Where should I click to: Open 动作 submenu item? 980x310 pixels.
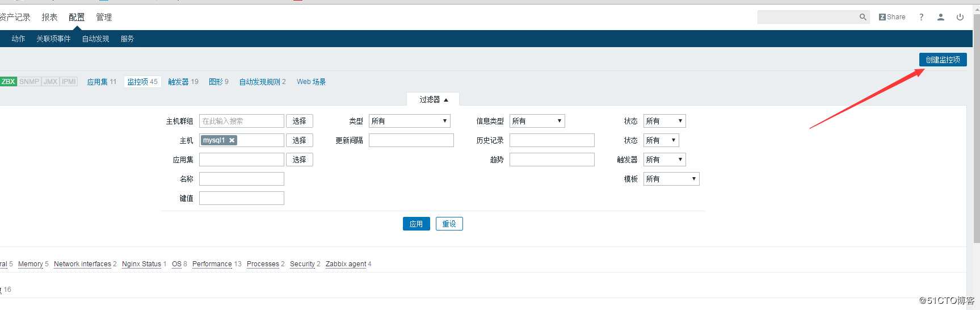(18, 39)
